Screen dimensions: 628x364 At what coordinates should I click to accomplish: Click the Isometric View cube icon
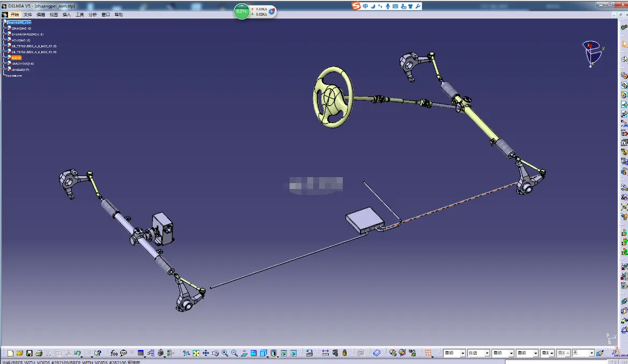coord(263,353)
